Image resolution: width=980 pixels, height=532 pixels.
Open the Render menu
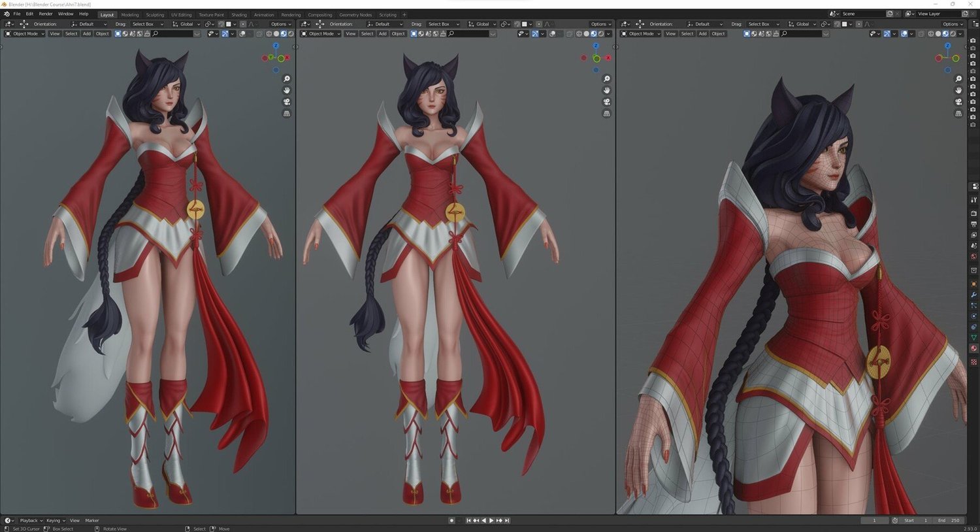pyautogui.click(x=46, y=14)
